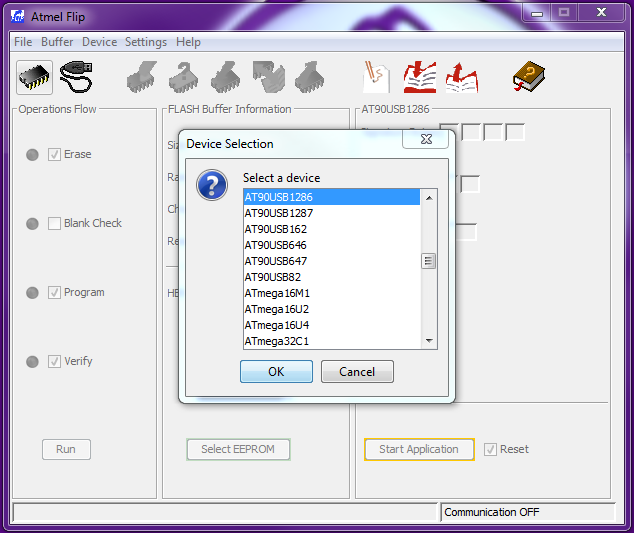634x533 pixels.
Task: Click the Save Buffer as HEX book icon
Action: click(462, 77)
